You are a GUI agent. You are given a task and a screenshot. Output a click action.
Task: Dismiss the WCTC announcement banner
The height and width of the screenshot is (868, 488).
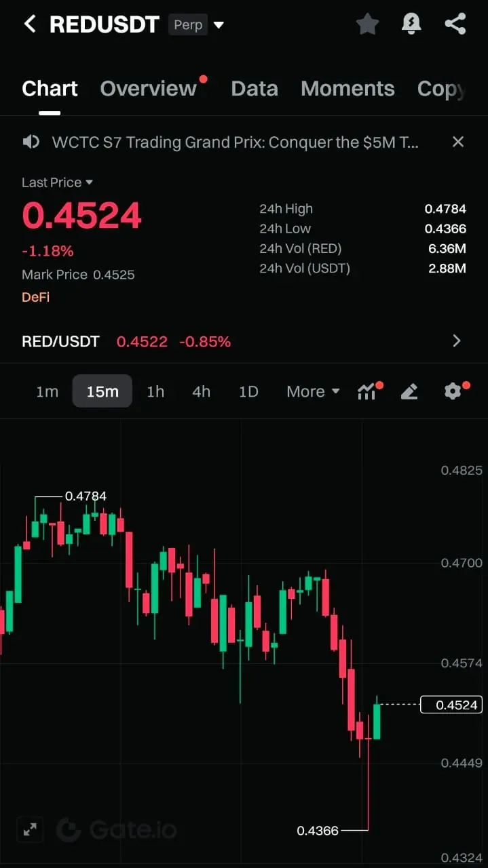coord(458,142)
